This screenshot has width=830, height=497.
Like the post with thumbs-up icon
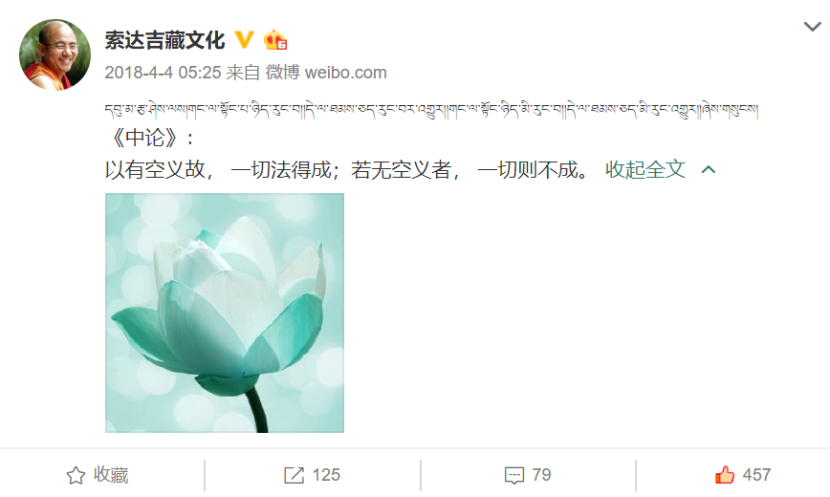click(725, 475)
